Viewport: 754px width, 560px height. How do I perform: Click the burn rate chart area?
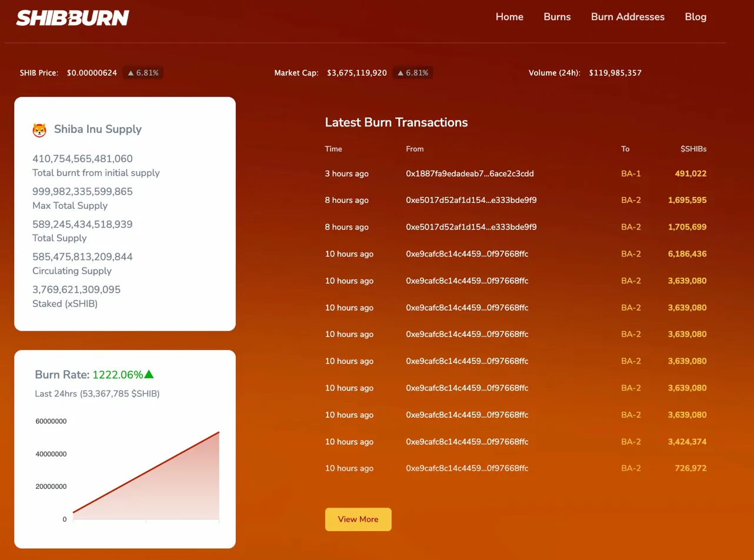[147, 471]
